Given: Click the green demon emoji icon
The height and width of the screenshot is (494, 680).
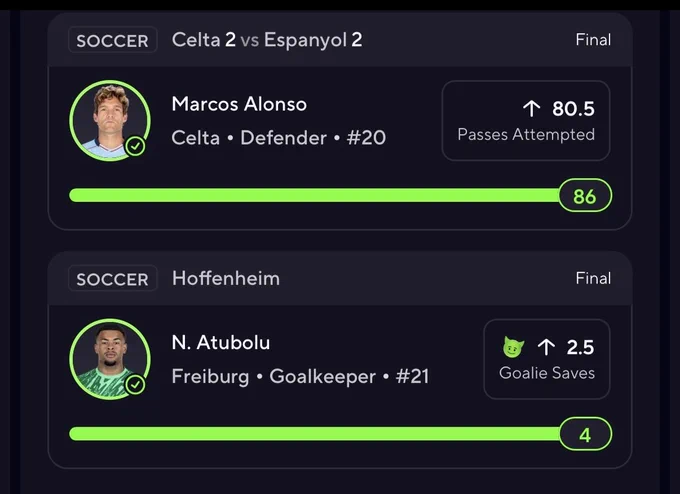Looking at the screenshot, I should [x=513, y=347].
